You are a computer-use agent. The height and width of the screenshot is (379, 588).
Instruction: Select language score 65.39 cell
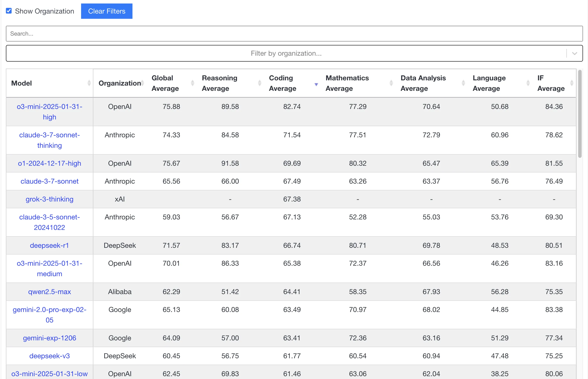499,163
